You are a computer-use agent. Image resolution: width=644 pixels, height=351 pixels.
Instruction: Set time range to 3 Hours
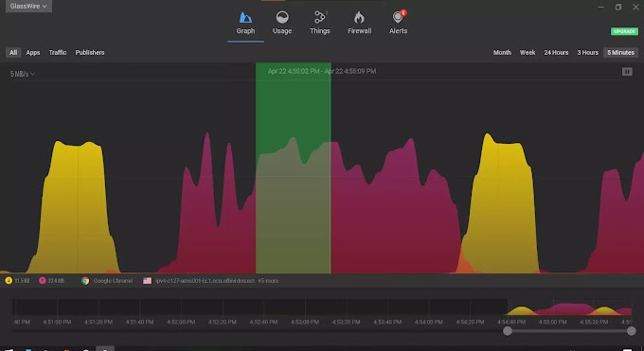point(588,53)
